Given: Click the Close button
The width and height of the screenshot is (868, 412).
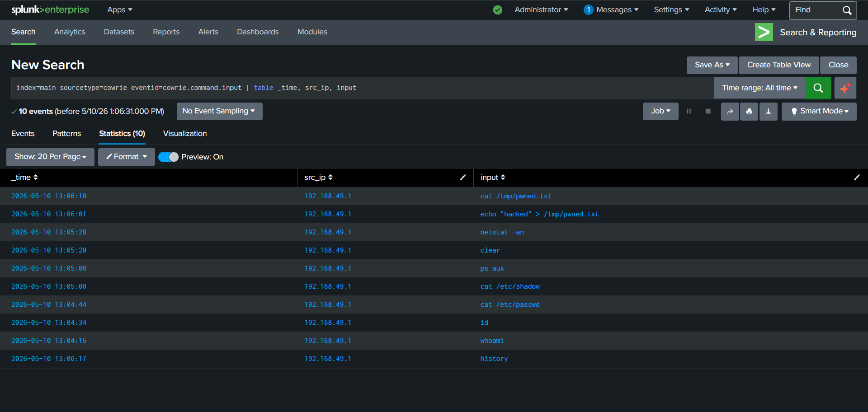Looking at the screenshot, I should pyautogui.click(x=838, y=65).
